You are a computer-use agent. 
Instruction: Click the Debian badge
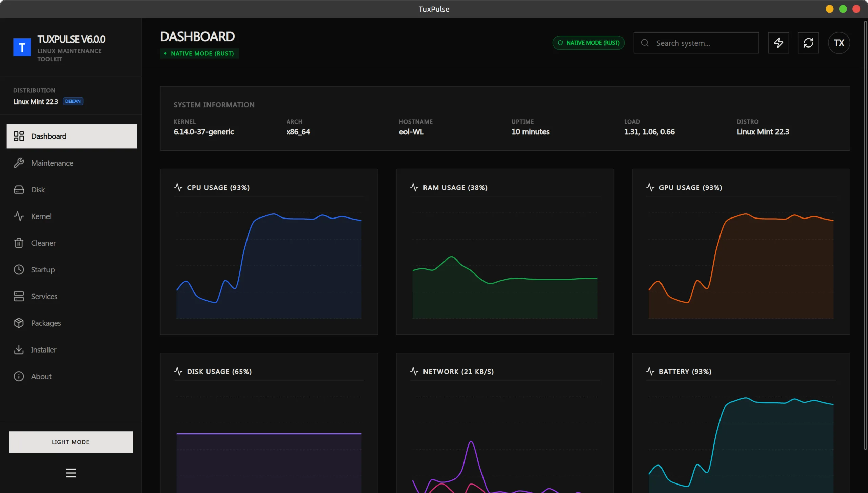(x=73, y=101)
